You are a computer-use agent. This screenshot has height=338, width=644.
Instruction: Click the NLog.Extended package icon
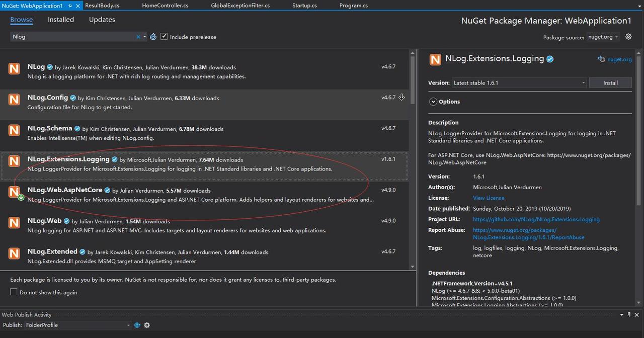click(x=14, y=253)
